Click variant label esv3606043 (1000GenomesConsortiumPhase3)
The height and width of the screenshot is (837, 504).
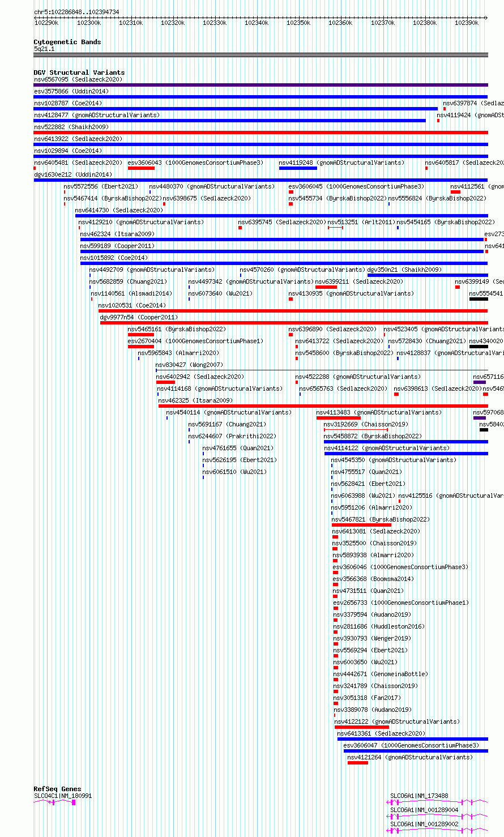[x=196, y=163]
